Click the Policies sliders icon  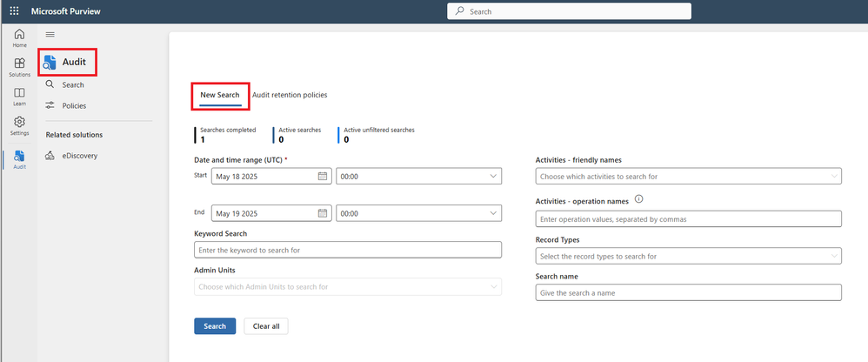click(50, 105)
